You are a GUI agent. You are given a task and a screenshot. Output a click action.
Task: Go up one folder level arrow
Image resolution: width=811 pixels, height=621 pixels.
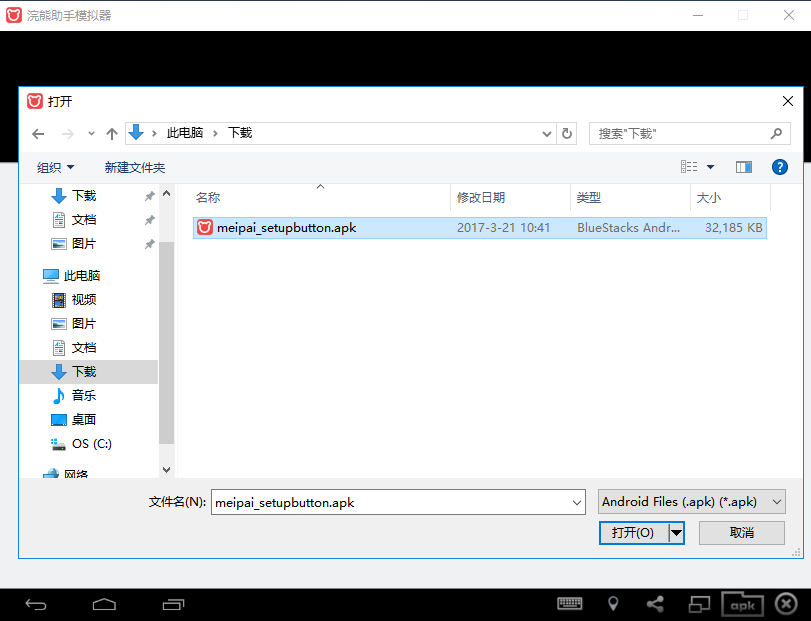click(111, 133)
